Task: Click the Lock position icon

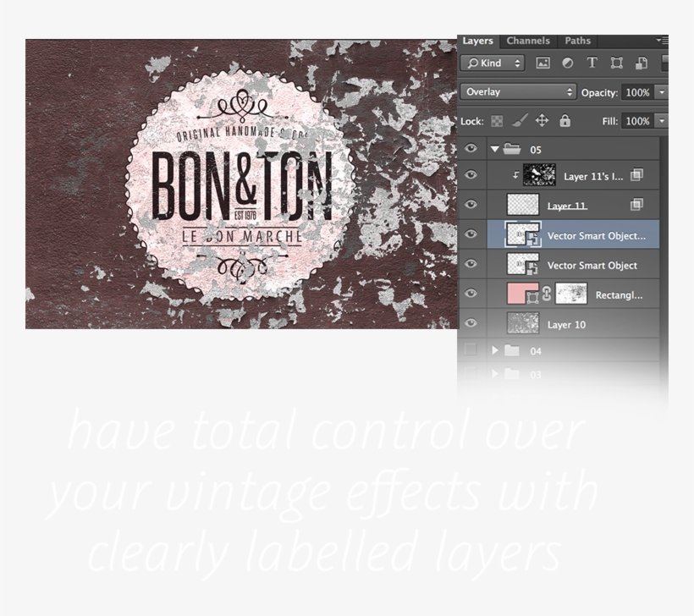Action: coord(542,120)
